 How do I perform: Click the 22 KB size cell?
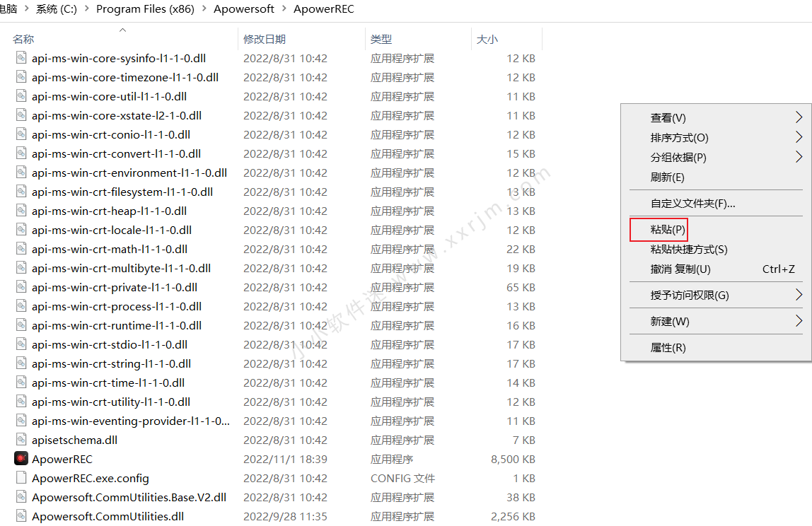coord(521,249)
